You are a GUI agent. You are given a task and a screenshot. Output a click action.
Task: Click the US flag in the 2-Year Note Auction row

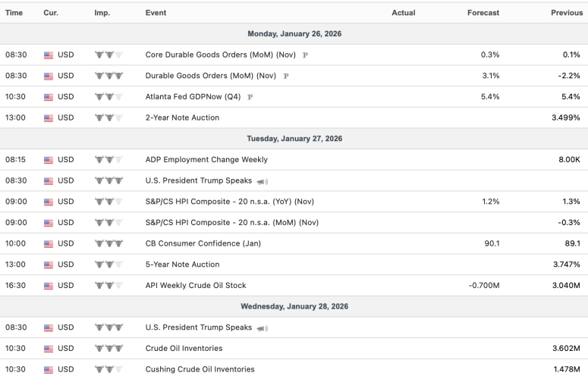49,118
